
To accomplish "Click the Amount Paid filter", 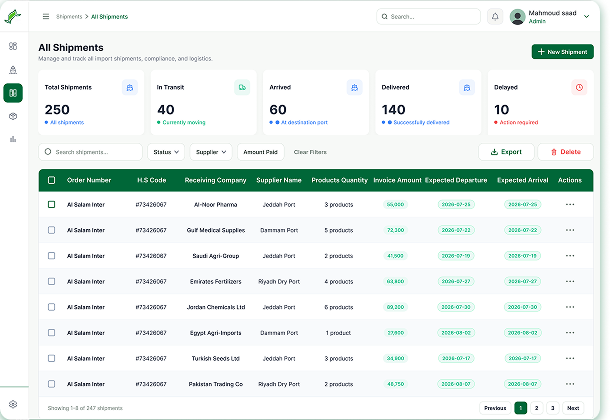I will tap(261, 152).
